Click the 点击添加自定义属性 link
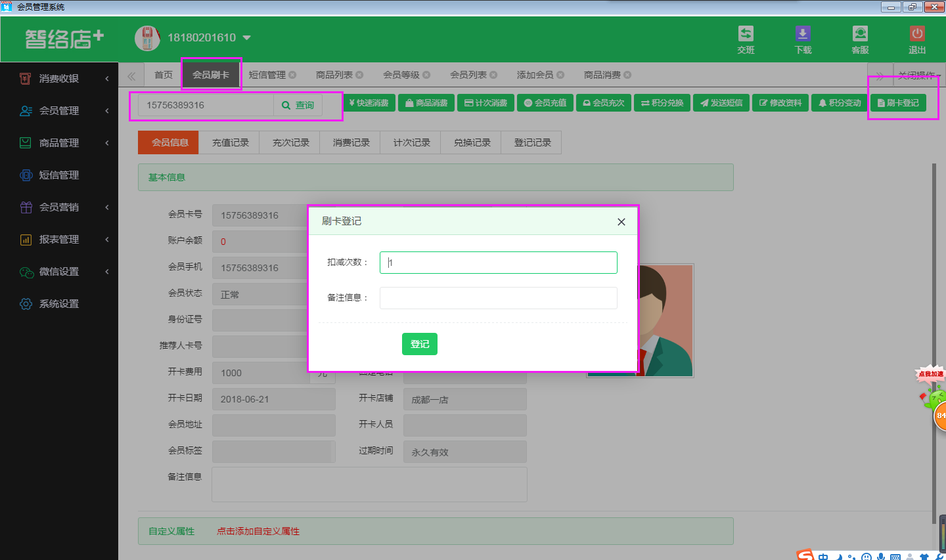The height and width of the screenshot is (560, 946). pyautogui.click(x=258, y=531)
